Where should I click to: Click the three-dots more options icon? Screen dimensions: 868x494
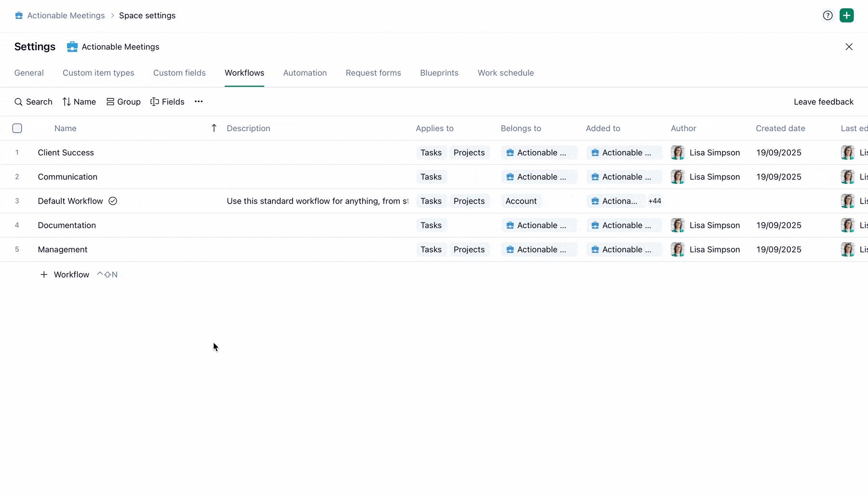click(x=199, y=102)
